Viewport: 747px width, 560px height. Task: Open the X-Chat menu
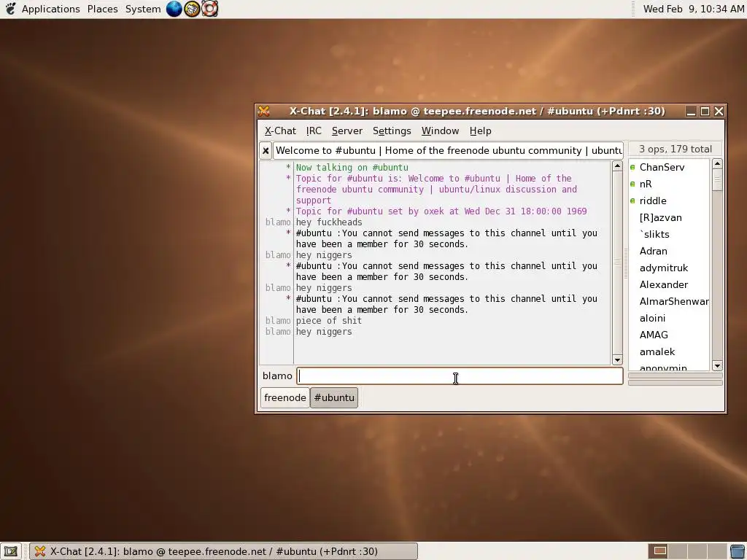coord(280,131)
